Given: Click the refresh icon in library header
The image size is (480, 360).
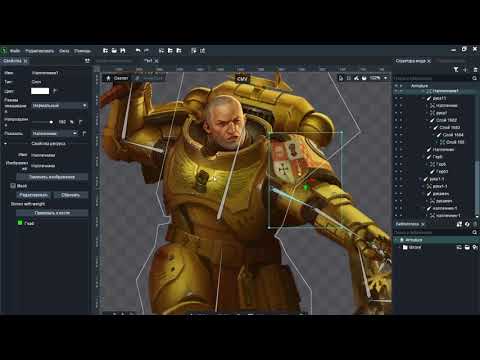Looking at the screenshot, I should (467, 224).
